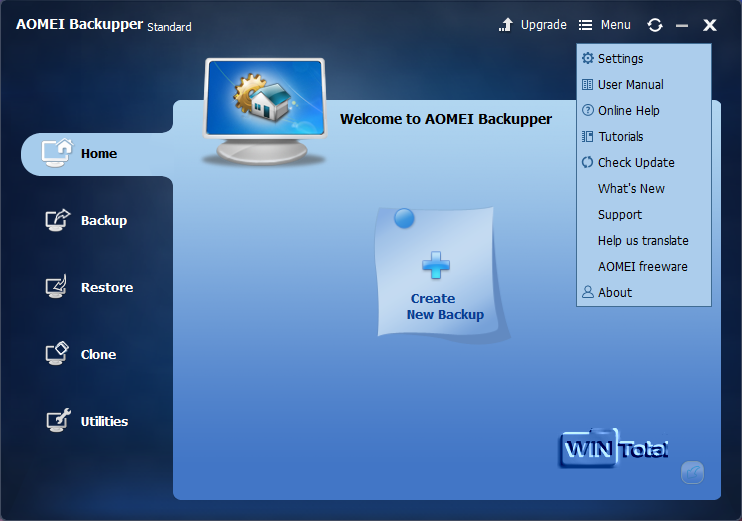The image size is (742, 521).
Task: Click the Home monitor icon in sidebar
Action: (57, 152)
